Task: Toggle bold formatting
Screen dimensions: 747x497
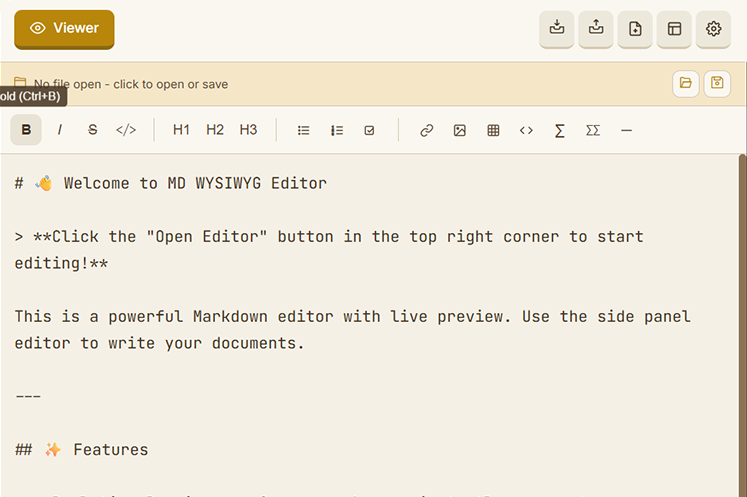Action: point(26,130)
